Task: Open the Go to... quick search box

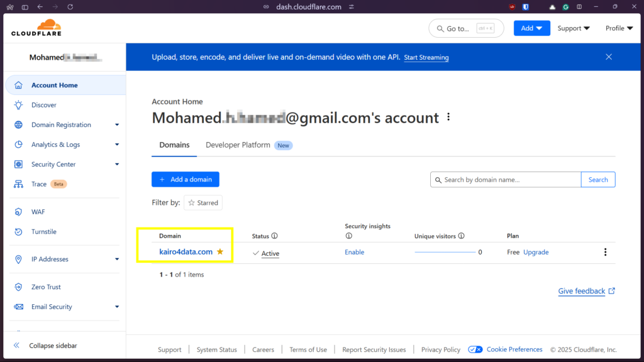Action: [466, 28]
